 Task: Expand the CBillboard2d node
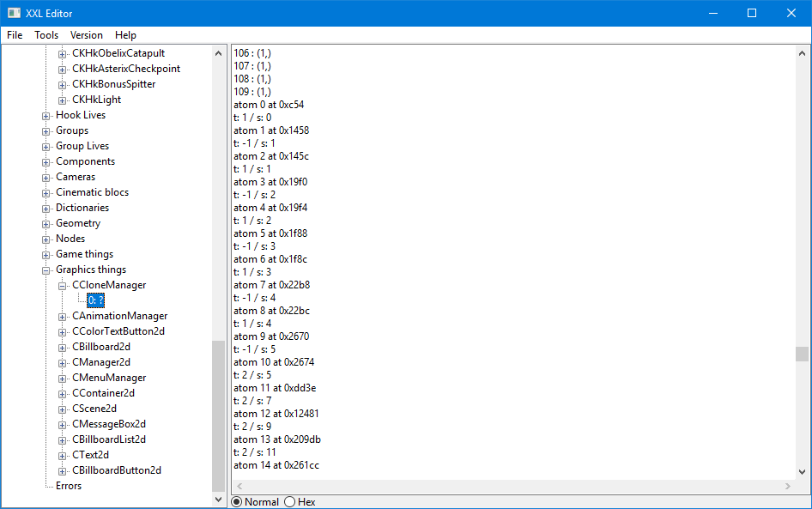(x=62, y=348)
